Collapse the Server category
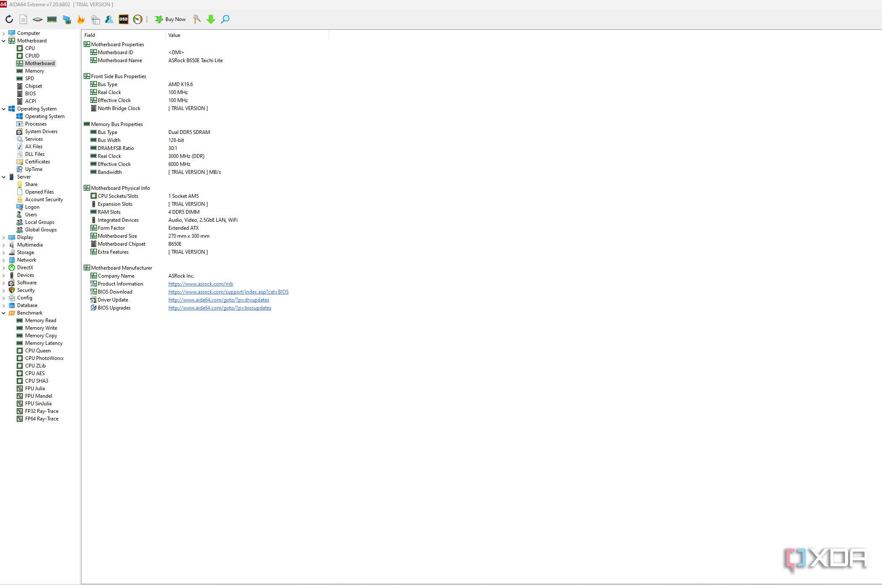The width and height of the screenshot is (882, 588). (4, 177)
